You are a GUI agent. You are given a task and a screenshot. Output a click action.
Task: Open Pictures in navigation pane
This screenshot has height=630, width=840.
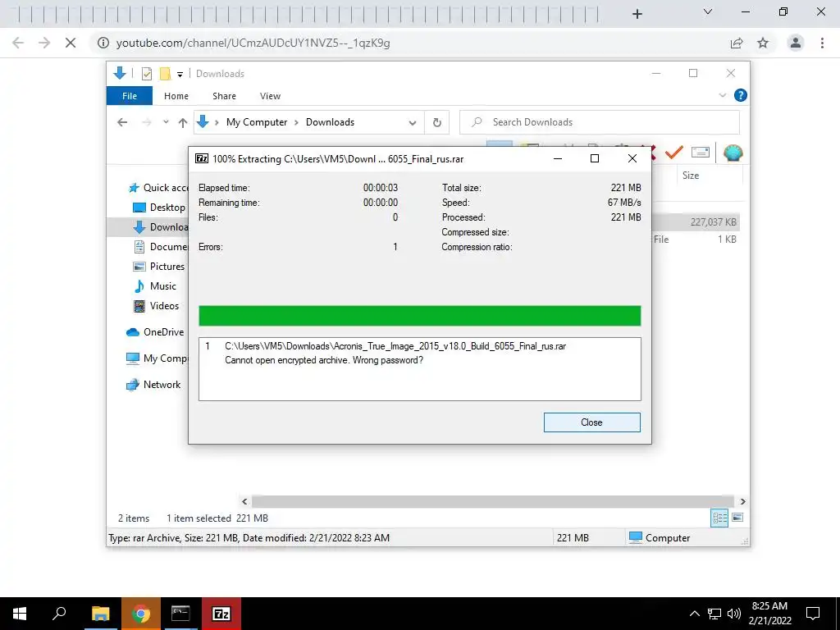pos(158,267)
